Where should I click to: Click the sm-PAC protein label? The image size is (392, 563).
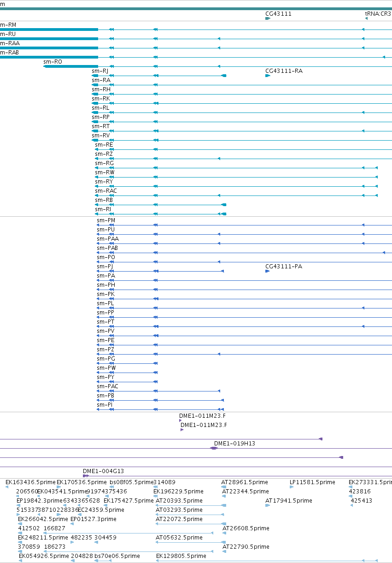click(x=107, y=386)
